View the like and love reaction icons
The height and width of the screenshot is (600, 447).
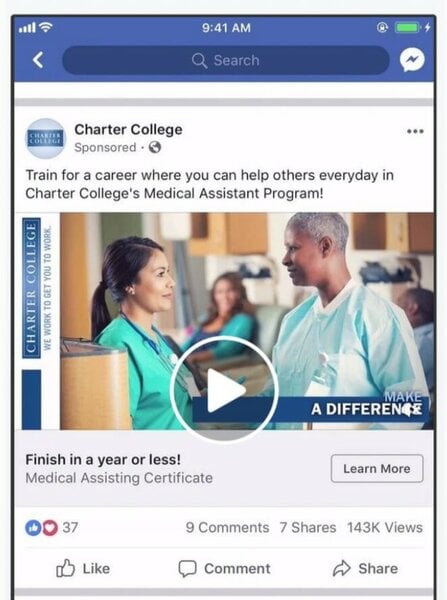[41, 528]
